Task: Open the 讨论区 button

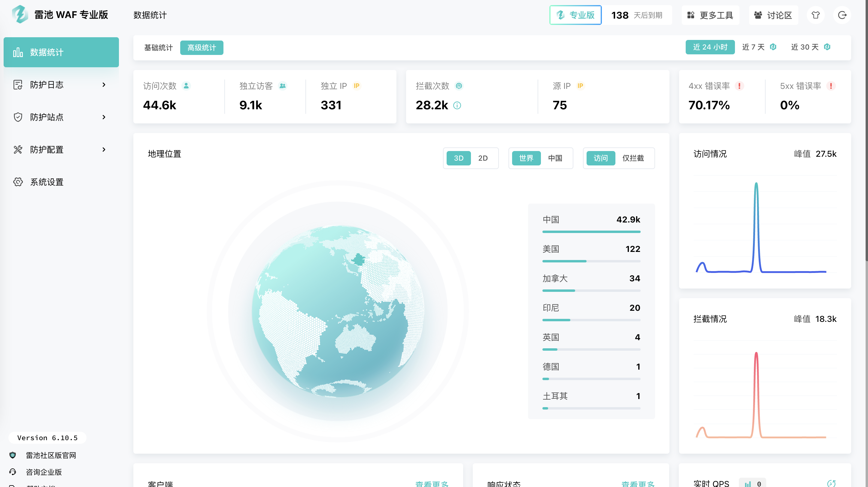Action: click(x=773, y=15)
